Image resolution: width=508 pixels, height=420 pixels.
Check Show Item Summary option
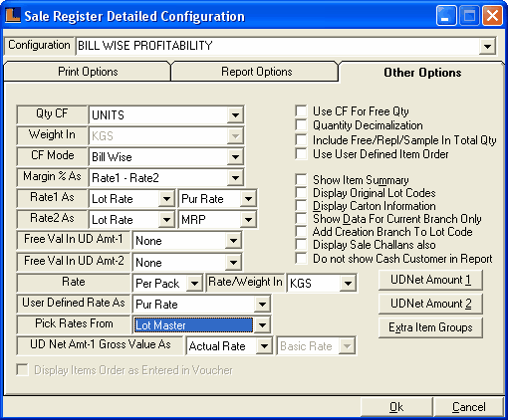point(301,179)
